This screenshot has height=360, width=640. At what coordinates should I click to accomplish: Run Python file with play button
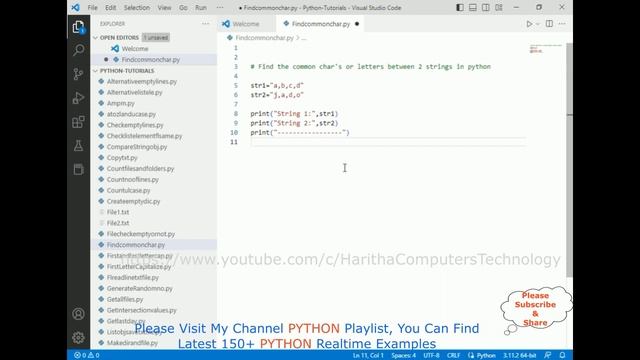pyautogui.click(x=529, y=24)
